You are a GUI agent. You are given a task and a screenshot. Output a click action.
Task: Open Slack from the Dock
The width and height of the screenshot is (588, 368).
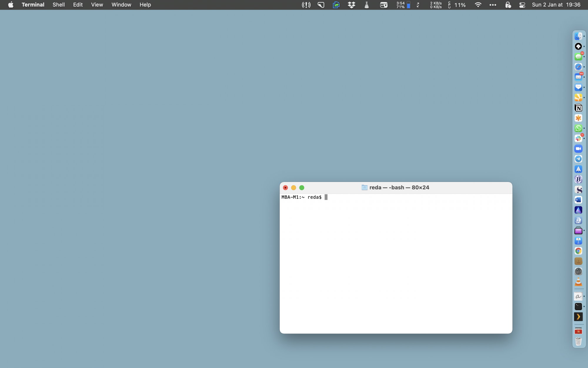tap(579, 137)
